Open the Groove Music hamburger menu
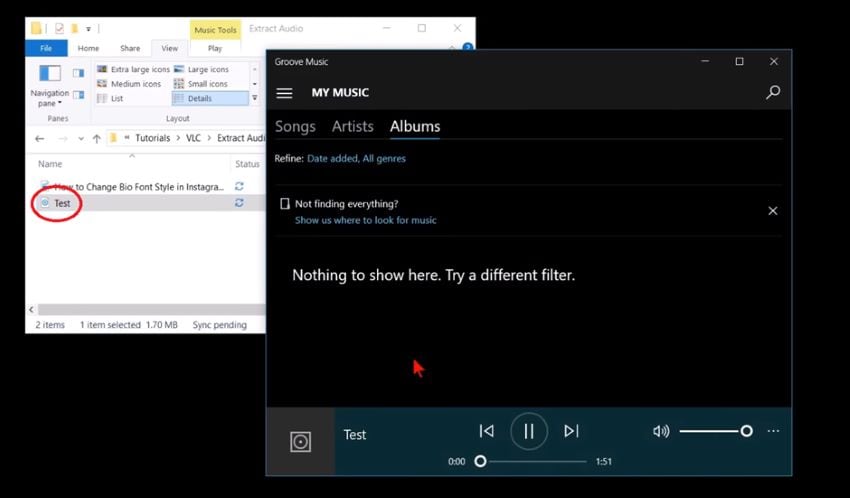Image resolution: width=850 pixels, height=498 pixels. (284, 93)
